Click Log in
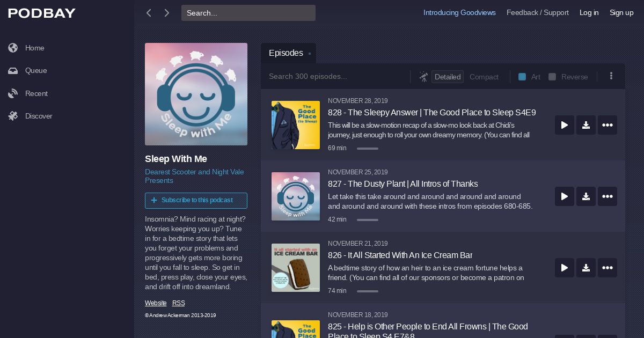 click(589, 13)
